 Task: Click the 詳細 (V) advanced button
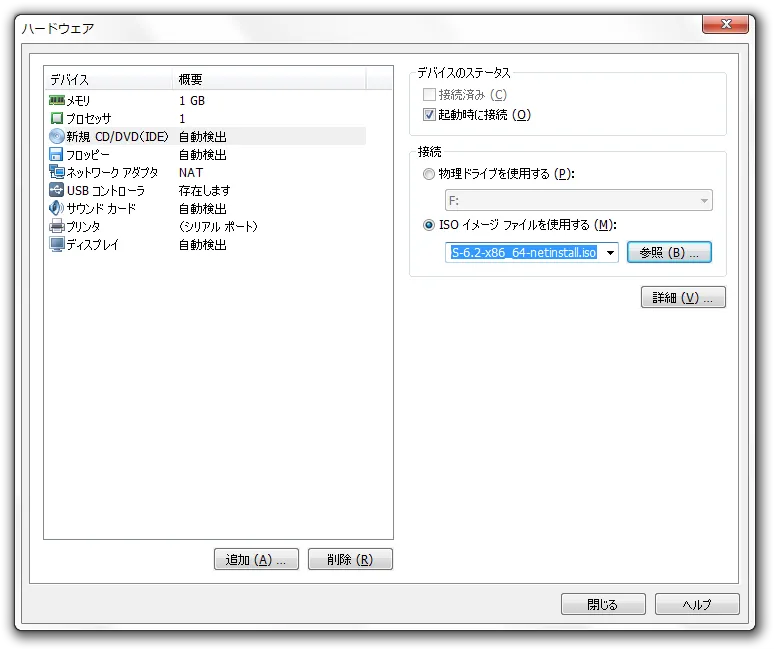[683, 297]
